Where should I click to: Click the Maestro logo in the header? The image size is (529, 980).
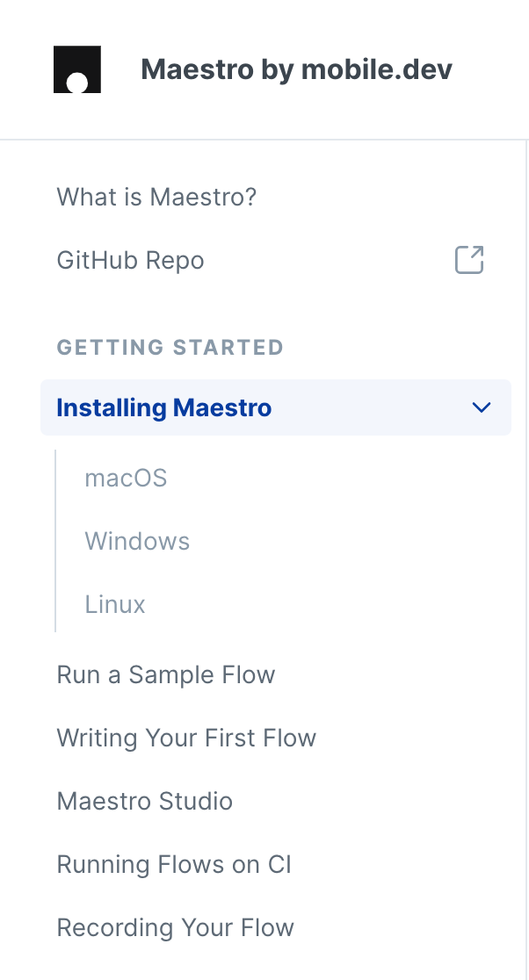tap(78, 68)
